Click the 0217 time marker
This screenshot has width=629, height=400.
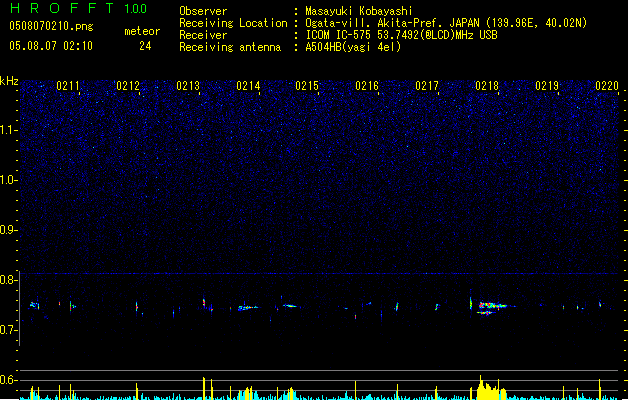(x=427, y=86)
